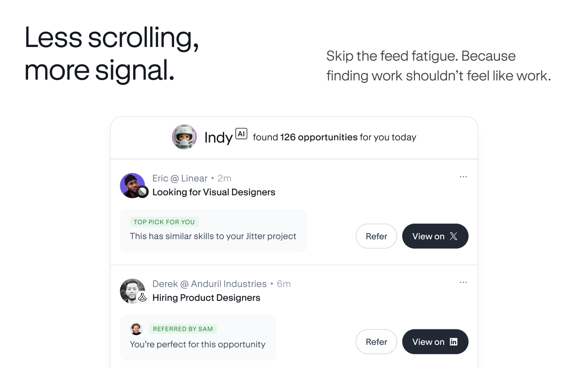This screenshot has width=588, height=368.
Task: Click the X logo icon in the dark button
Action: (x=453, y=236)
